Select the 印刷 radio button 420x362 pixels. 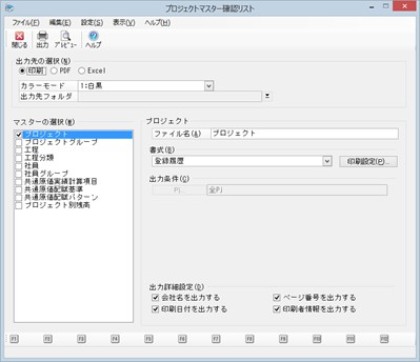click(x=22, y=71)
